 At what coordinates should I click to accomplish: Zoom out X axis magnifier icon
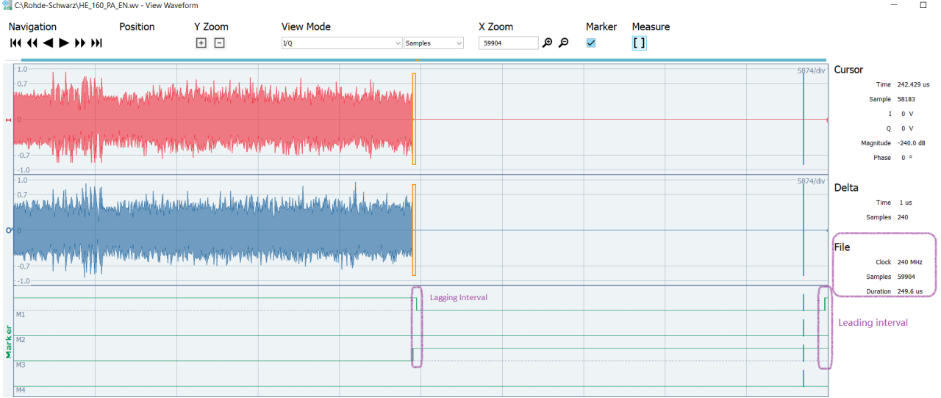pyautogui.click(x=564, y=43)
